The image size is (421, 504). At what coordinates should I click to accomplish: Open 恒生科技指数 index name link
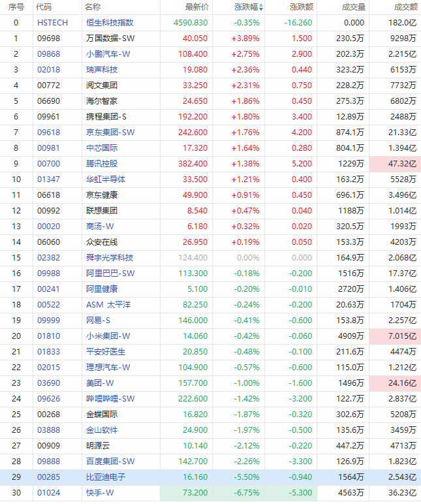[x=110, y=23]
